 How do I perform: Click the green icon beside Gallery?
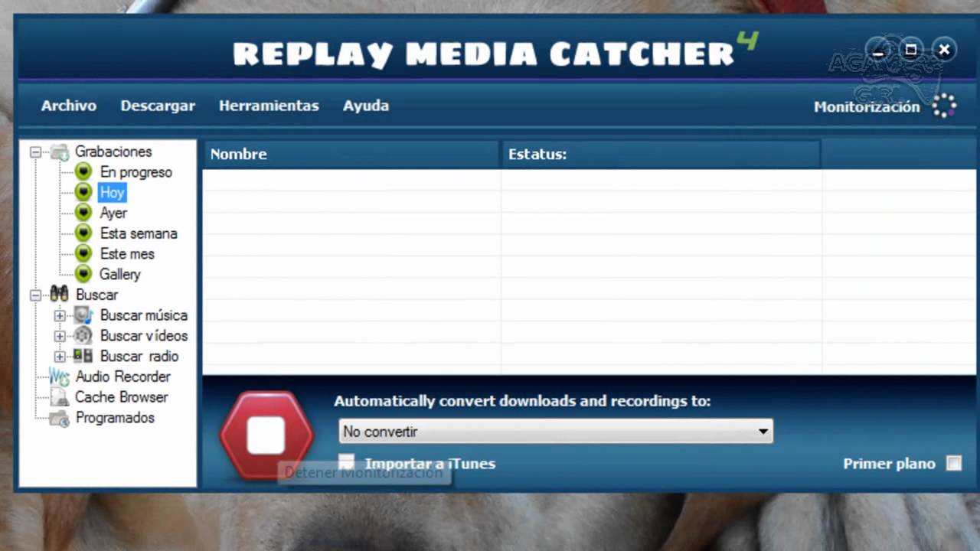(83, 274)
